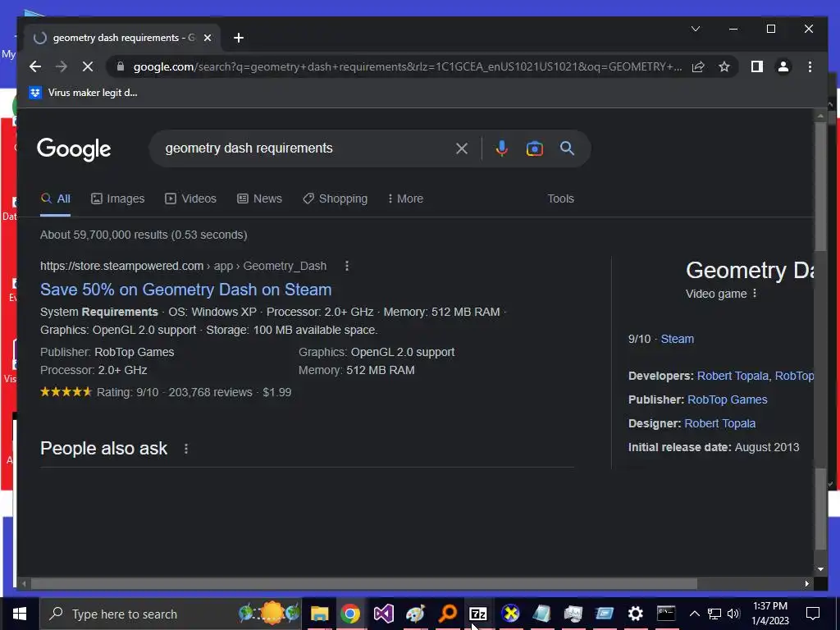Open the network tray icon
Viewport: 840px width, 630px height.
714,614
